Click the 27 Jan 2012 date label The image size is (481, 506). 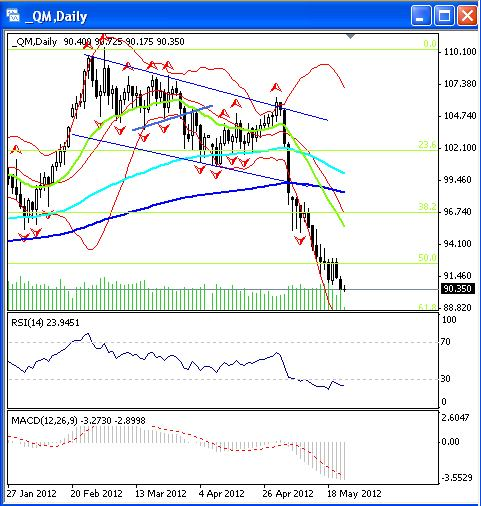click(x=32, y=493)
